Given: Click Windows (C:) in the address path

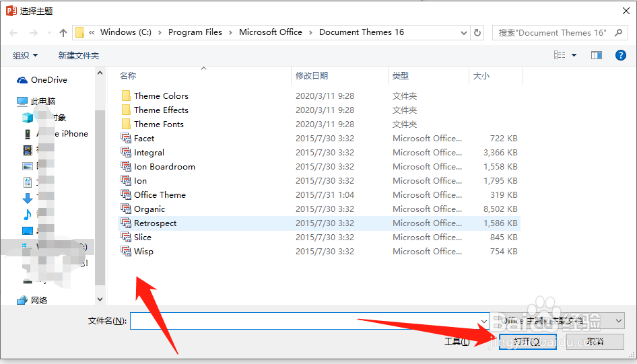Looking at the screenshot, I should click(x=126, y=32).
